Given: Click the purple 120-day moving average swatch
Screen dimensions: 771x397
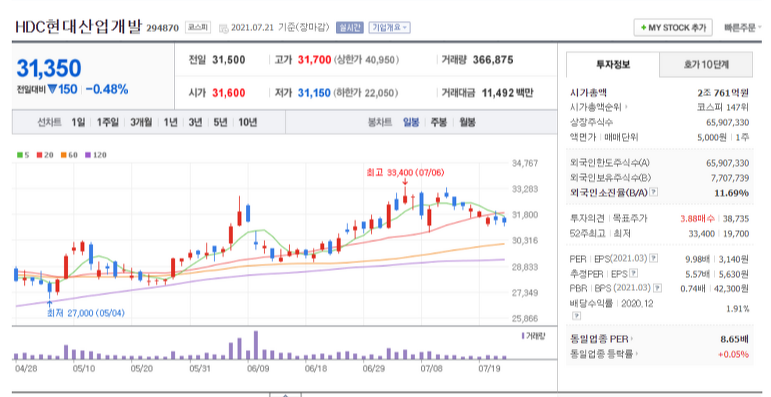Looking at the screenshot, I should 88,155.
